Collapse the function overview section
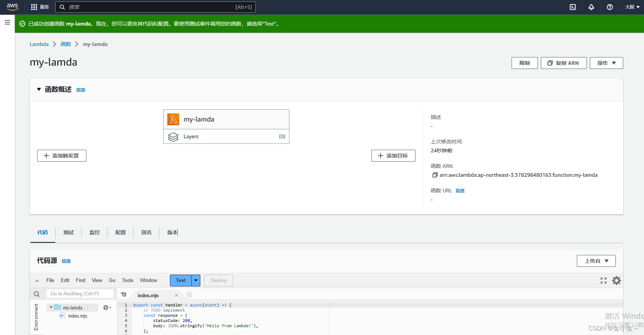Viewport: 644px width, 335px height. (x=39, y=89)
